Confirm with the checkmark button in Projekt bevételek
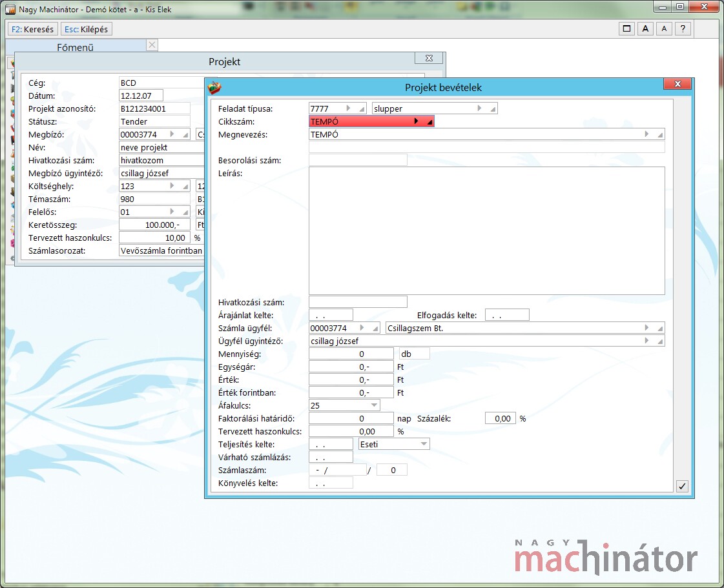724x588 pixels. [682, 486]
